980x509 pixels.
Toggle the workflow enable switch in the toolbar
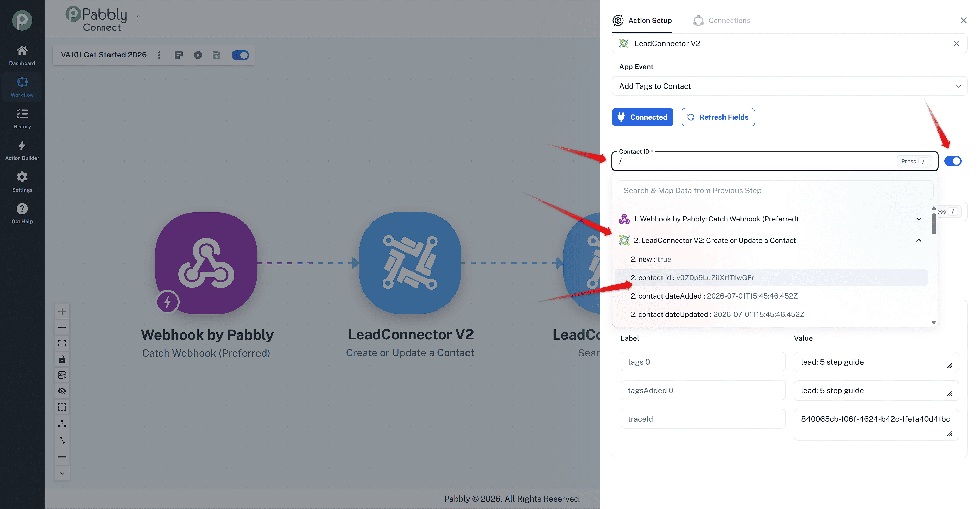(240, 55)
